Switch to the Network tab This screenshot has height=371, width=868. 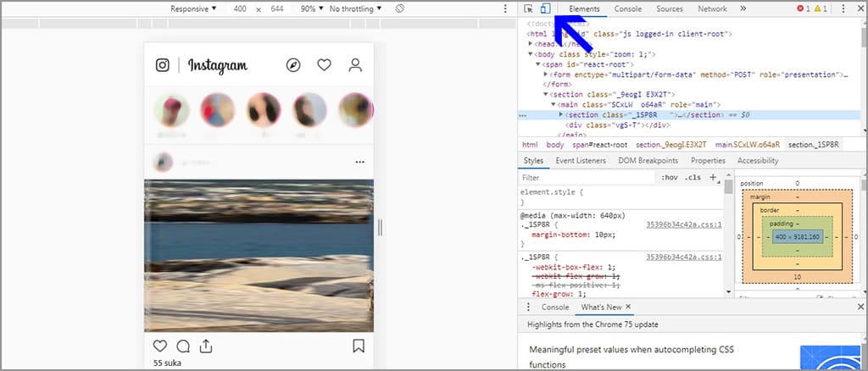[712, 8]
